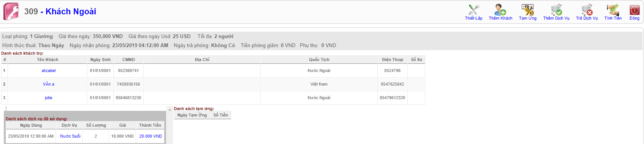644x144 pixels.
Task: Click the 20,000 VND total amount
Action: click(151, 136)
